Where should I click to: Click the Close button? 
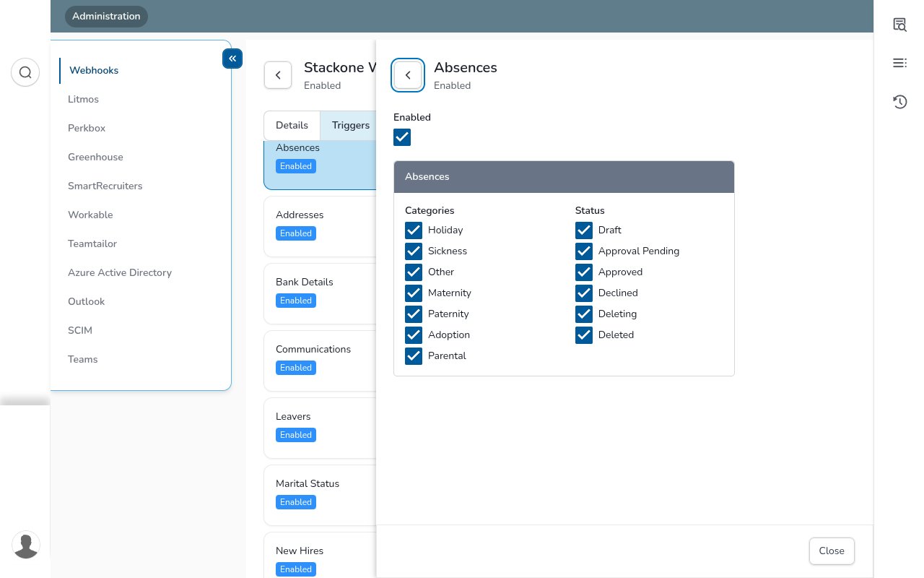click(x=832, y=551)
